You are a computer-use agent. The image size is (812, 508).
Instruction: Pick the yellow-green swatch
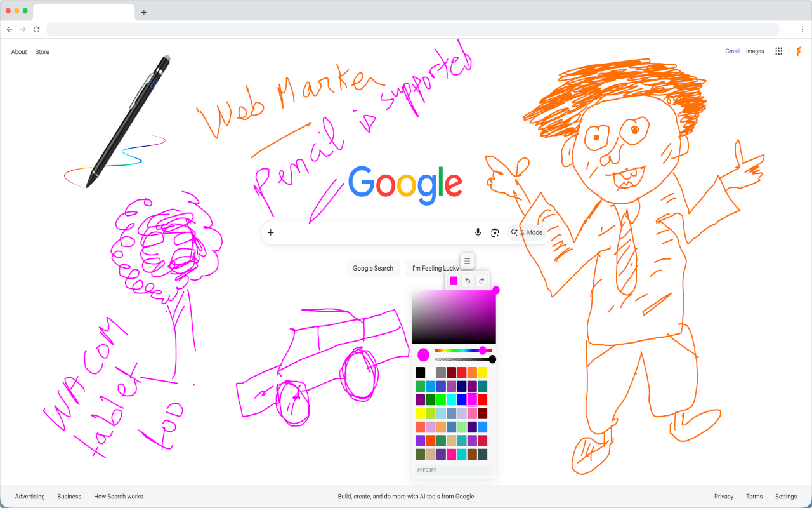coord(431,413)
